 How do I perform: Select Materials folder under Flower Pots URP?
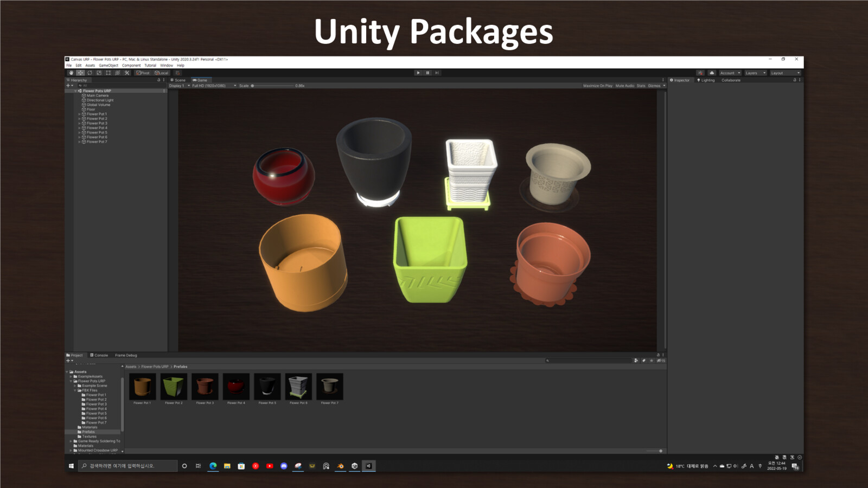(90, 427)
